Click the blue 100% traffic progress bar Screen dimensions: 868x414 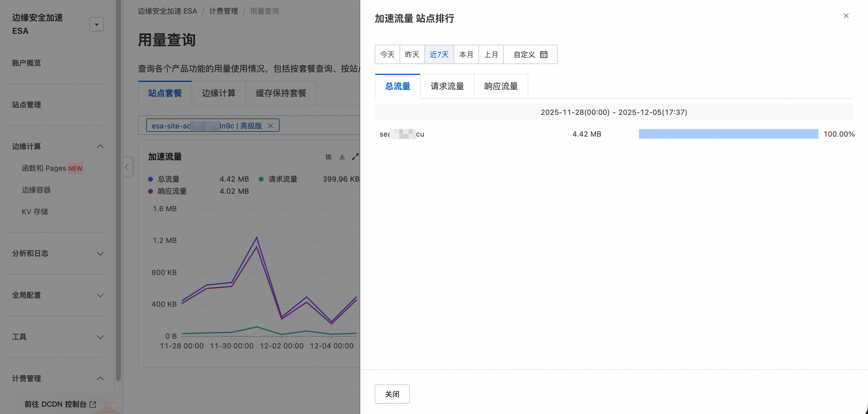[728, 134]
